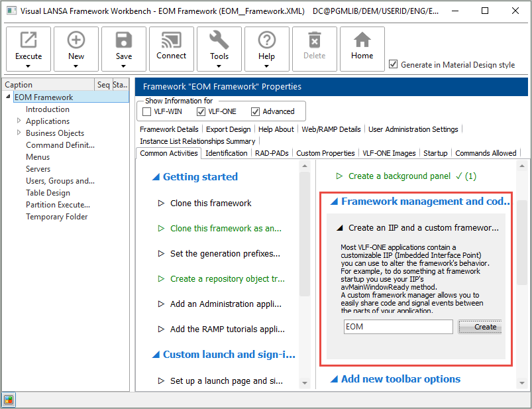
Task: Switch to the Startup tab
Action: point(436,153)
